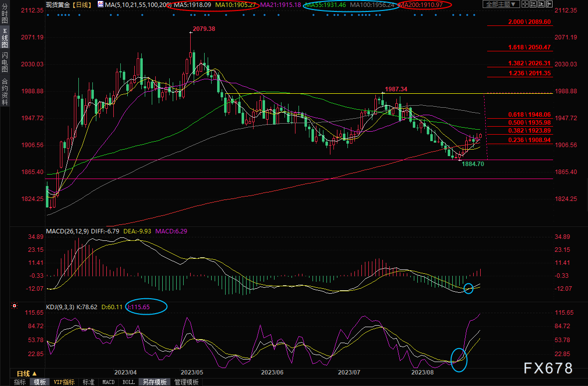This screenshot has height=386, width=588.
Task: Click the red dot icon beside KDJ
Action: [14, 305]
